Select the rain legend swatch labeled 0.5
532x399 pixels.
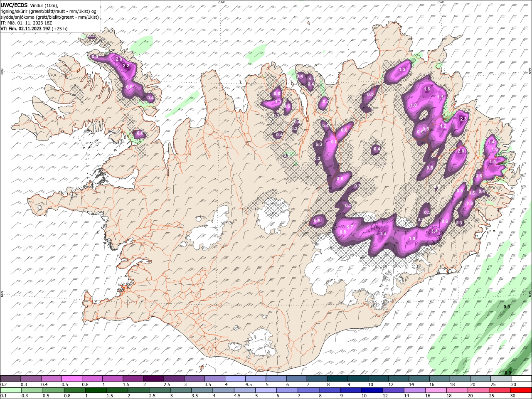click(x=53, y=390)
